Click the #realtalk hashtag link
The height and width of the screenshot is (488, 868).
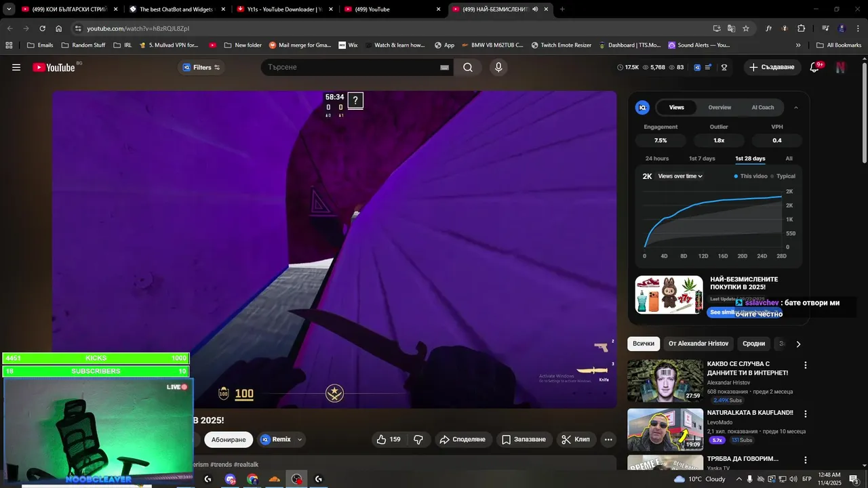coord(246,464)
